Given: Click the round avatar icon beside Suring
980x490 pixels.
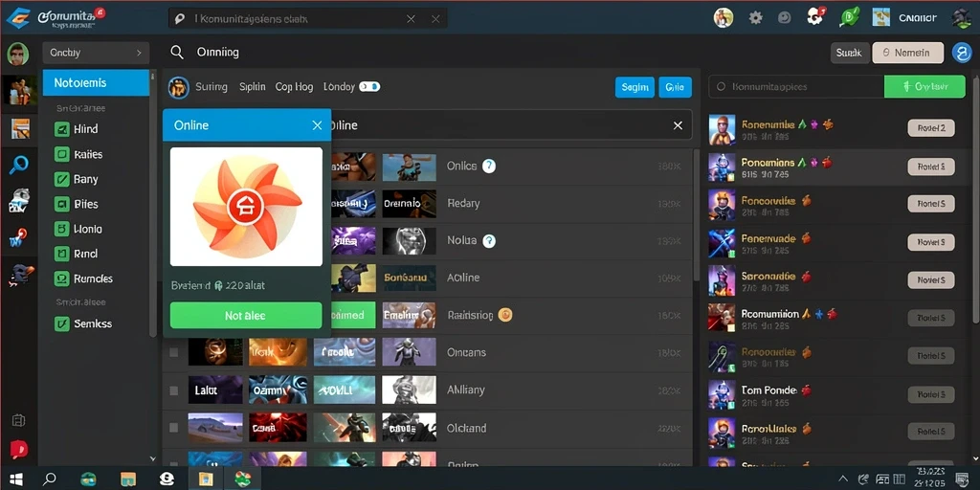Looking at the screenshot, I should click(x=179, y=87).
